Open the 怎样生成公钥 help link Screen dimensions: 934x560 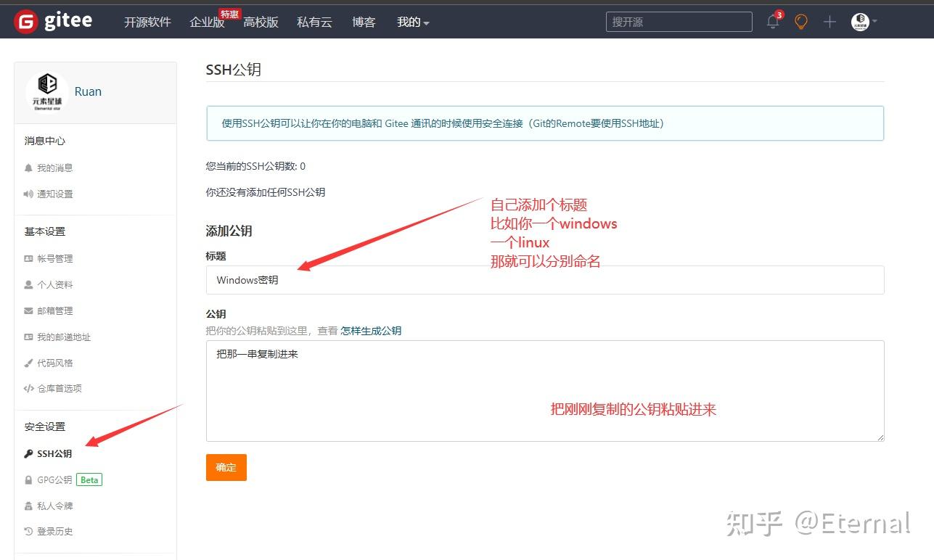370,331
